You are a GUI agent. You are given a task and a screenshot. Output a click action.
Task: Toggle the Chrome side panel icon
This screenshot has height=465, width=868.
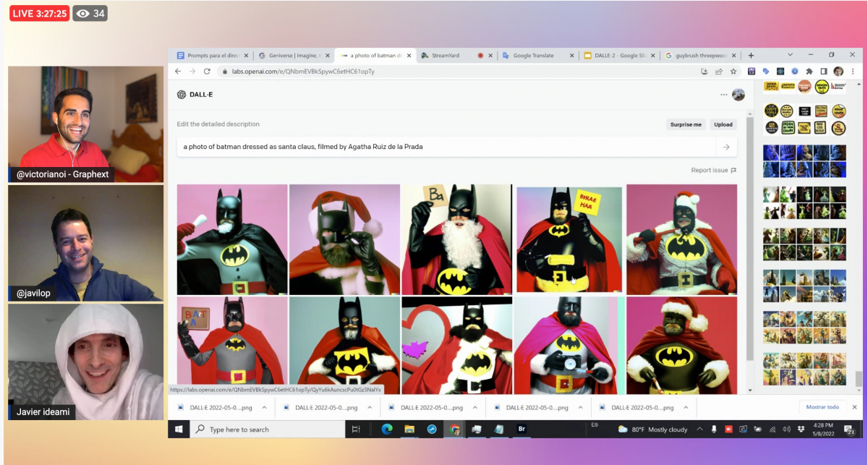[824, 72]
